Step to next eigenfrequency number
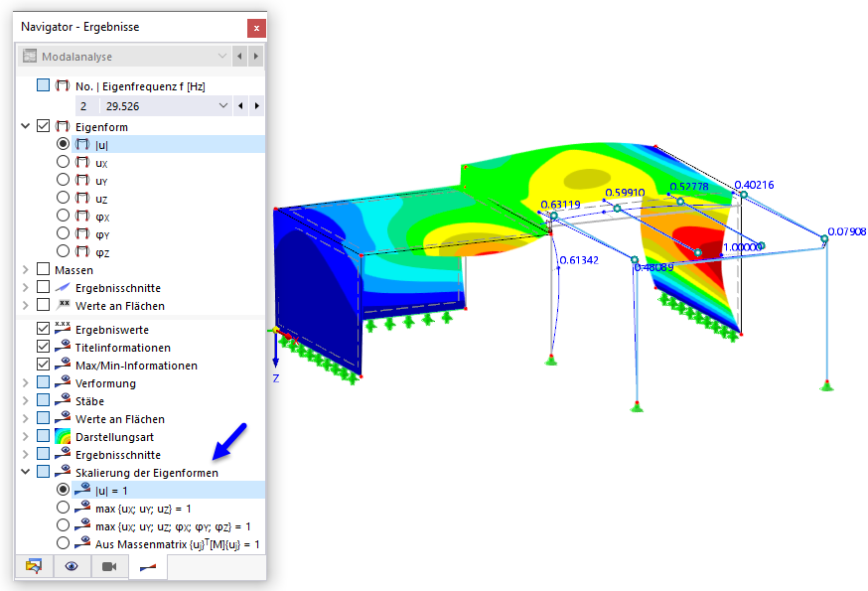The height and width of the screenshot is (591, 868). point(256,106)
